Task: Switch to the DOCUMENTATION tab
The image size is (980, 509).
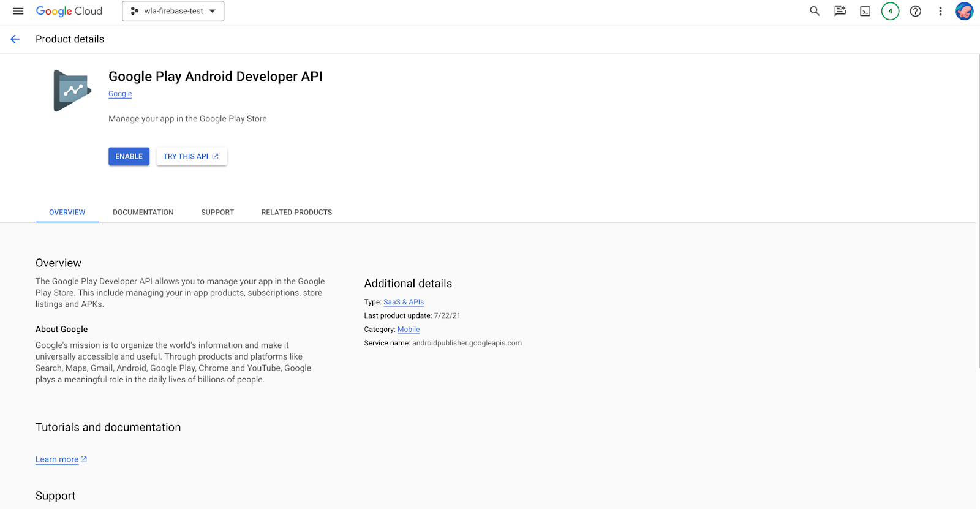Action: [x=143, y=213]
